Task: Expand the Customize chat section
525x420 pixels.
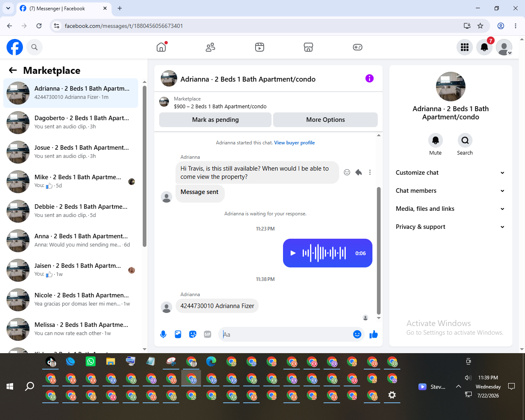Action: tap(450, 173)
